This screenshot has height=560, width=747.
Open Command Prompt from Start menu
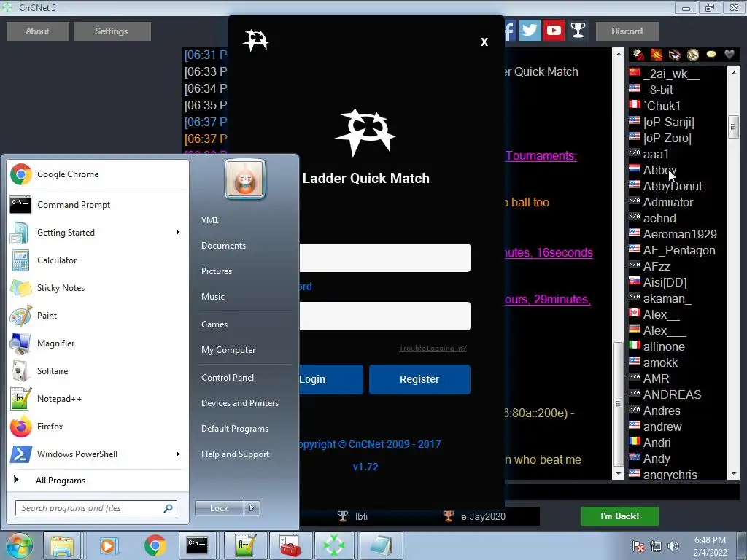tap(97, 205)
